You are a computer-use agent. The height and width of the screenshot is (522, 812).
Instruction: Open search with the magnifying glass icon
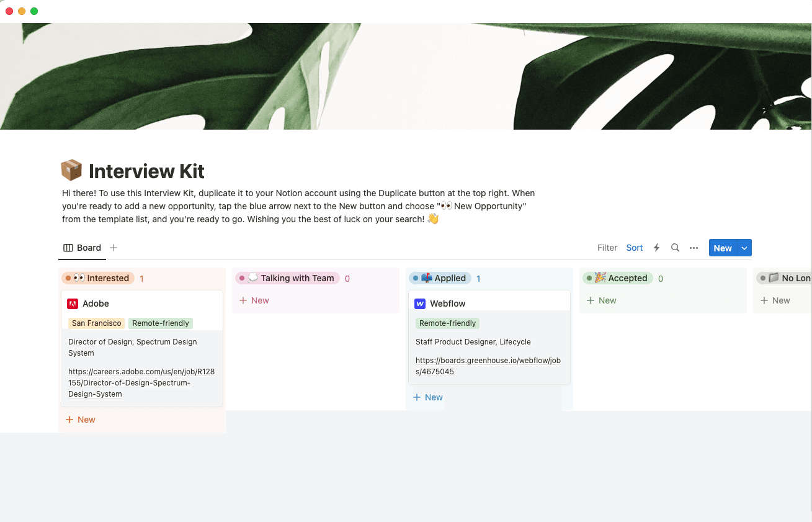pos(675,248)
